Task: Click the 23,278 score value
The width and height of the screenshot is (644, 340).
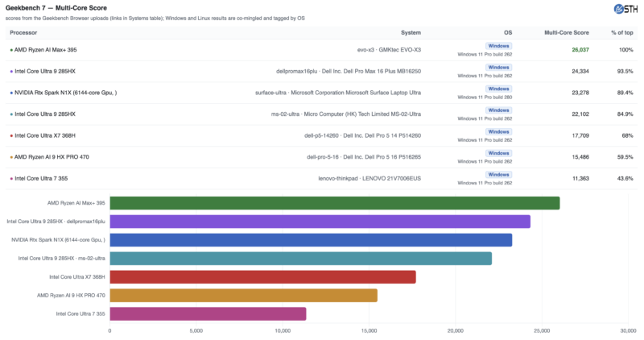Action: [x=580, y=93]
